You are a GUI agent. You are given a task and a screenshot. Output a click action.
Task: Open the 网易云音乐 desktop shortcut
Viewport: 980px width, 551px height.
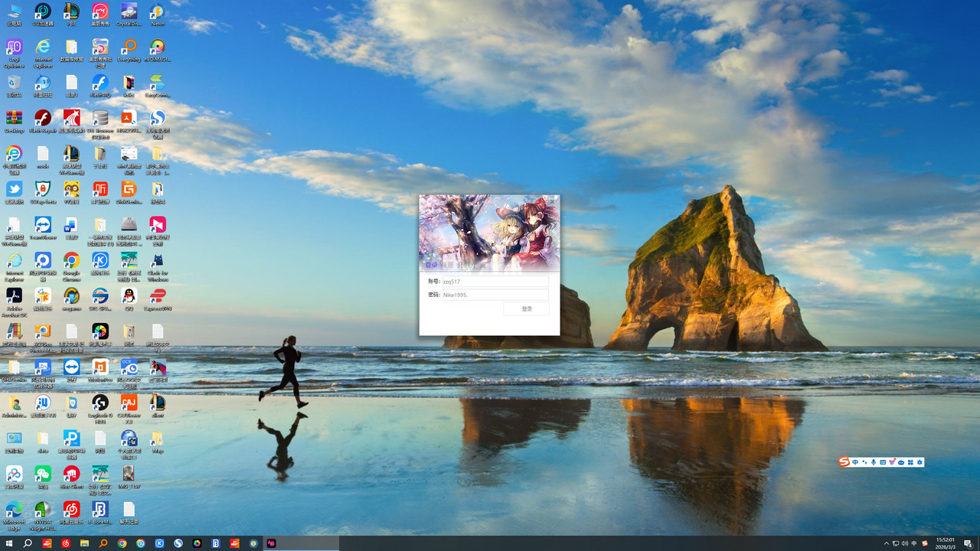tap(71, 513)
